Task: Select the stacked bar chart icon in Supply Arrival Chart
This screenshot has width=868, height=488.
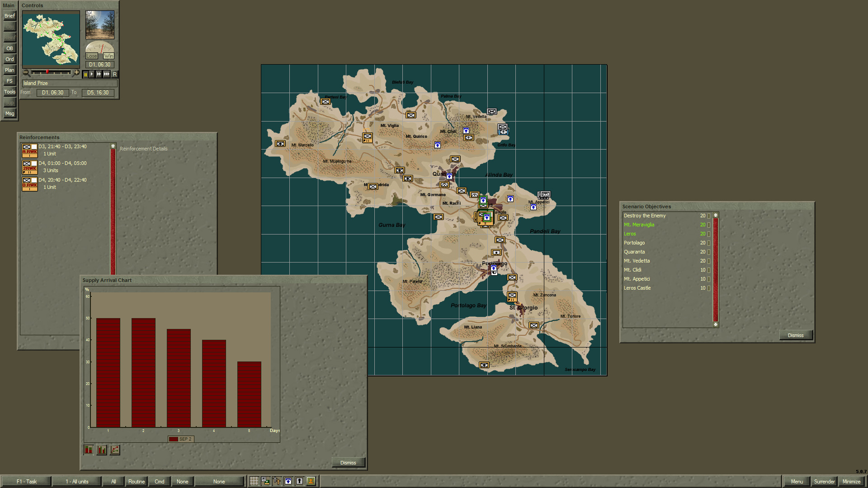Action: 89,450
